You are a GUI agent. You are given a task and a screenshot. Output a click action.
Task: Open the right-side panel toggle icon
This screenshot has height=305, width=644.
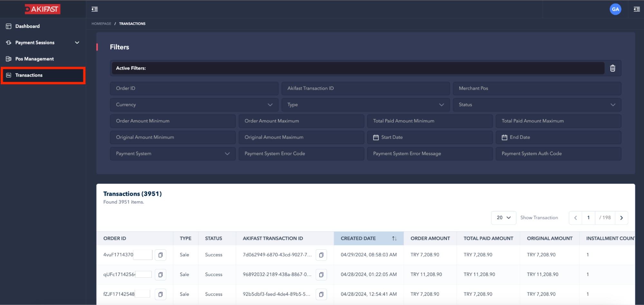pos(637,9)
